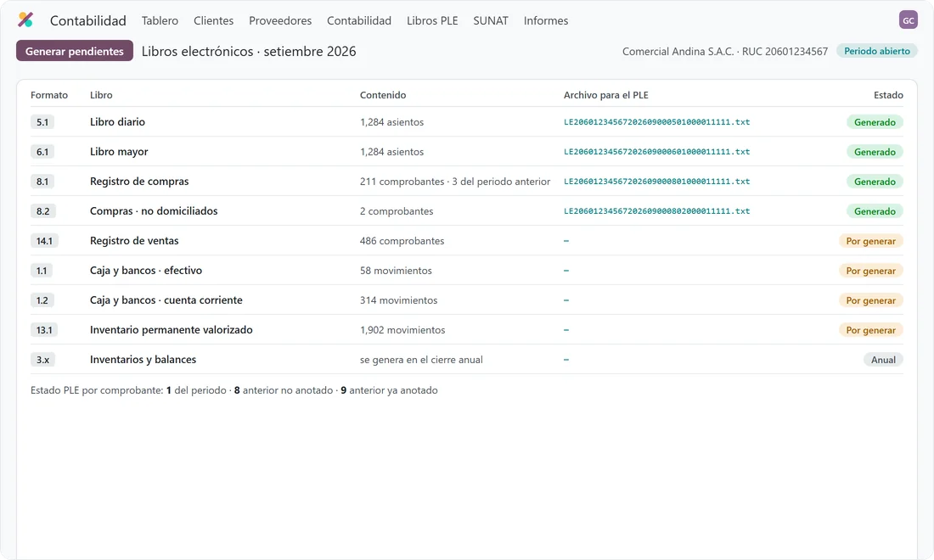Image resolution: width=934 pixels, height=560 pixels.
Task: Open the Informes menu
Action: (546, 20)
